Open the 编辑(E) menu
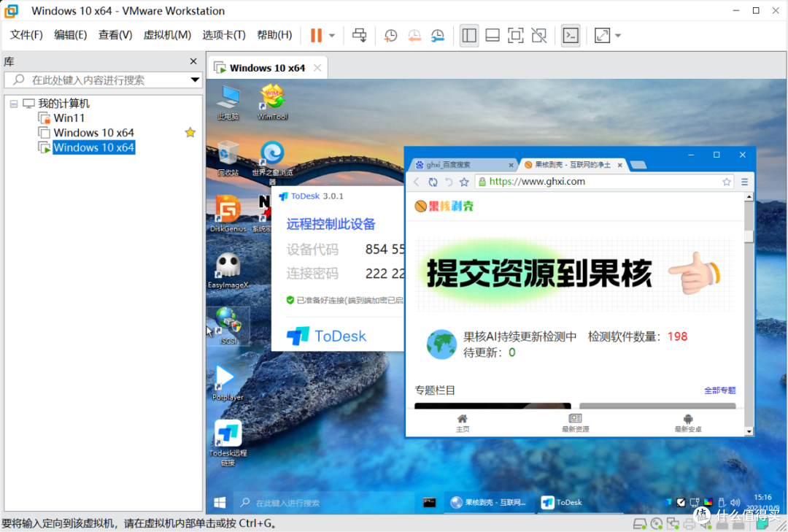 [x=70, y=35]
